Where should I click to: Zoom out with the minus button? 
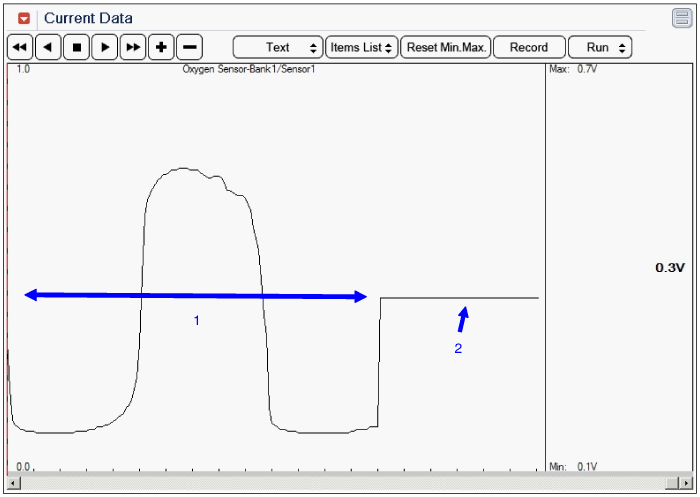(x=190, y=47)
